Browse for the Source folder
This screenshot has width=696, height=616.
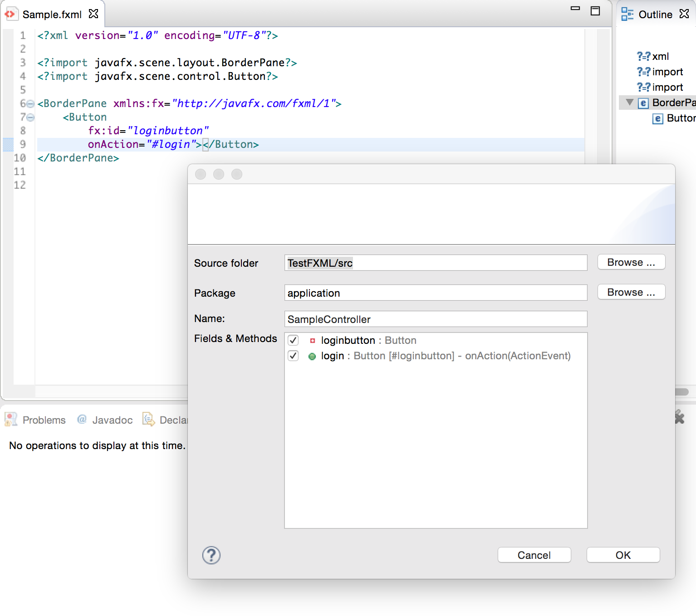[631, 262]
